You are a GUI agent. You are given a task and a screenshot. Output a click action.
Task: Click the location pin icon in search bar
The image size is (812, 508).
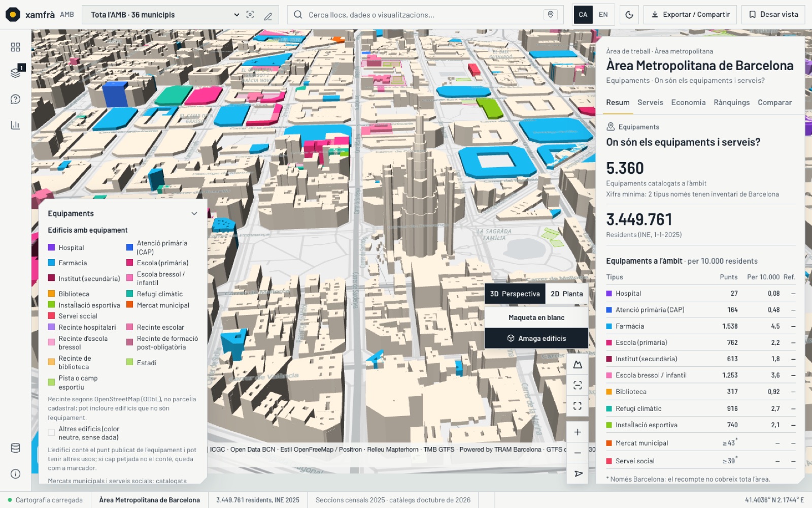tap(551, 15)
